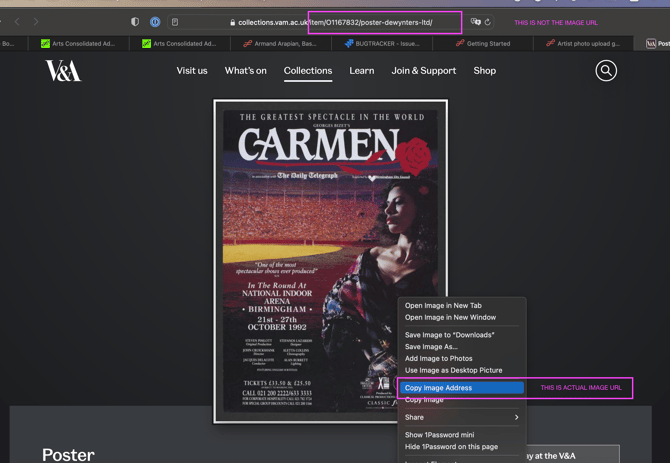Choose Save Image to "Downloads"
Screen dimensions: 670x463
tap(461, 335)
